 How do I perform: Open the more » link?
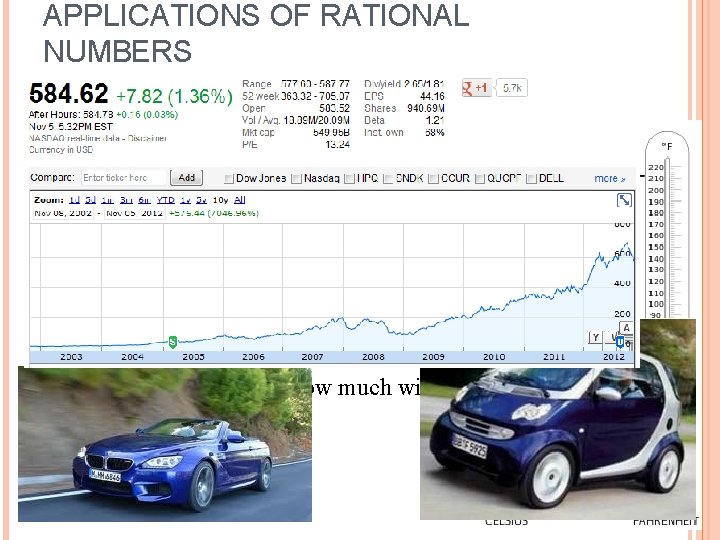tap(610, 179)
